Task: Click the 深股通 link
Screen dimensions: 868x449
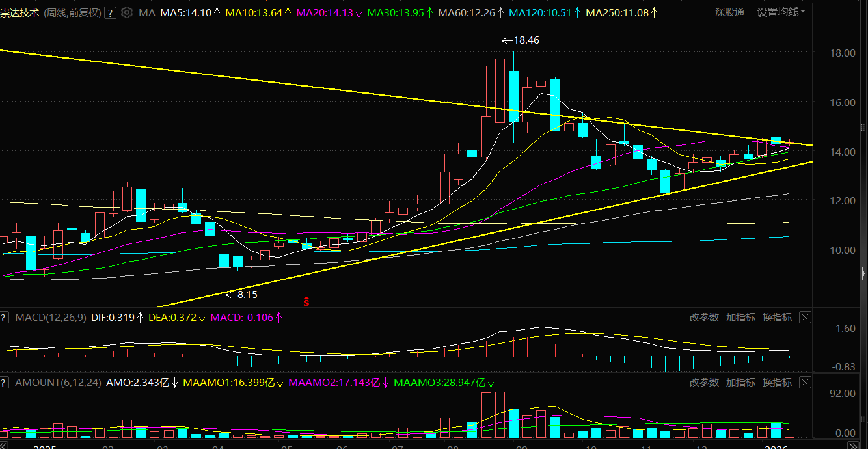Action: point(729,12)
